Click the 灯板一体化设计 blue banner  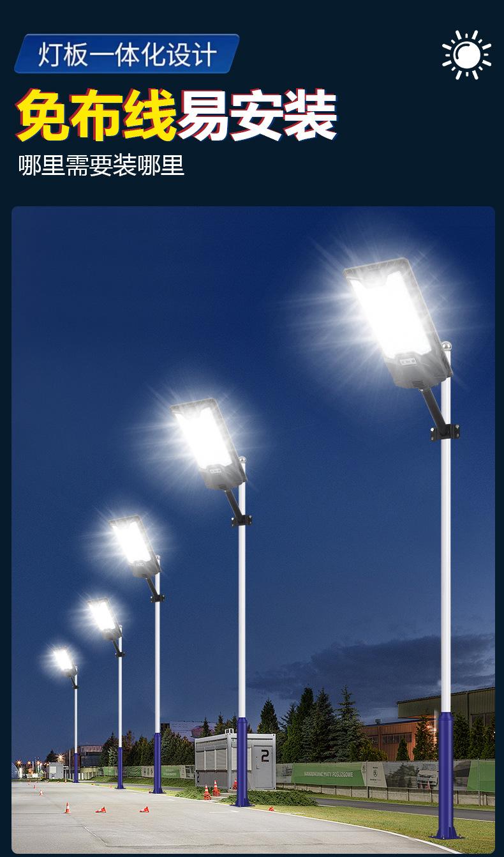pos(126,54)
